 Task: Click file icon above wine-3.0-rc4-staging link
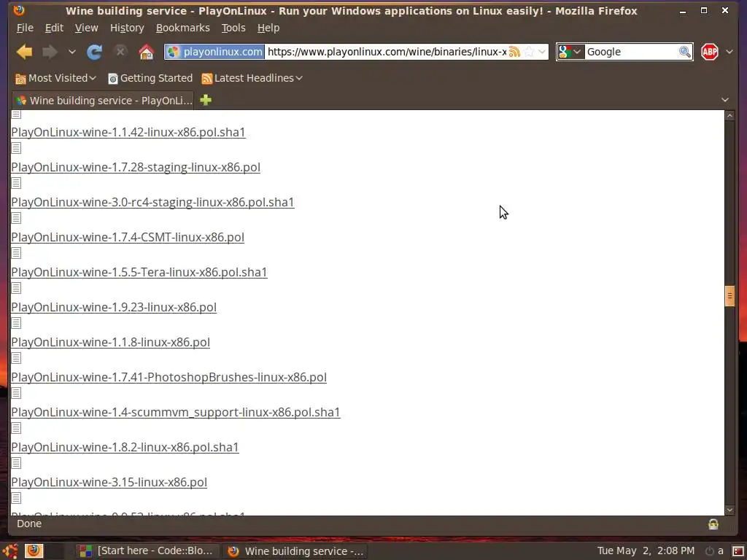click(16, 183)
